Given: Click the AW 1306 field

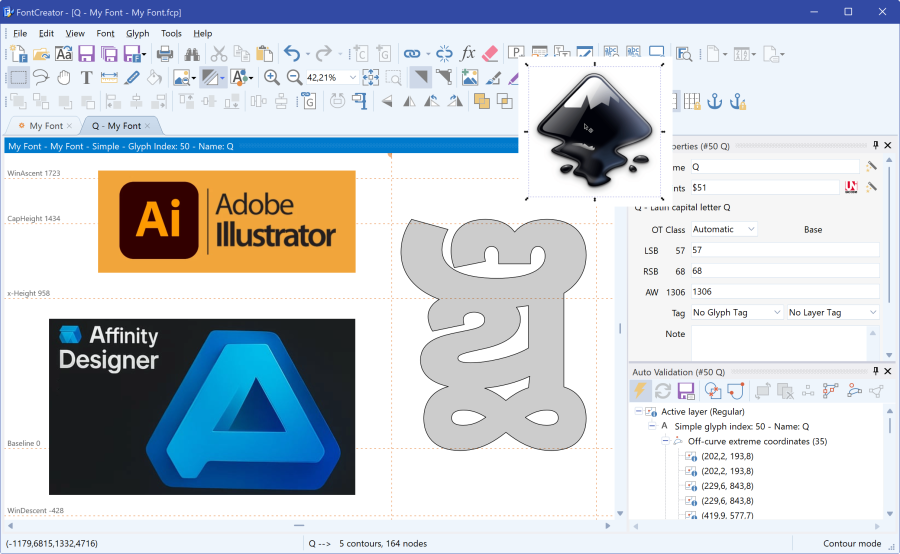Looking at the screenshot, I should [x=785, y=292].
